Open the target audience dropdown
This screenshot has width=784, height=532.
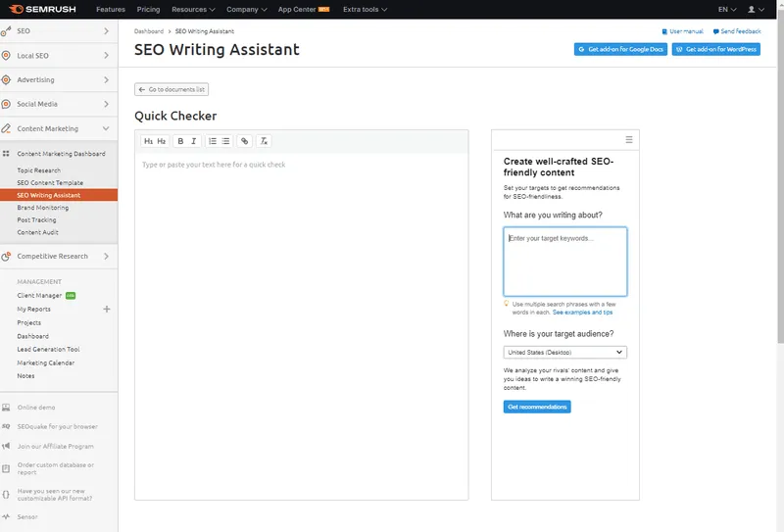(x=565, y=353)
